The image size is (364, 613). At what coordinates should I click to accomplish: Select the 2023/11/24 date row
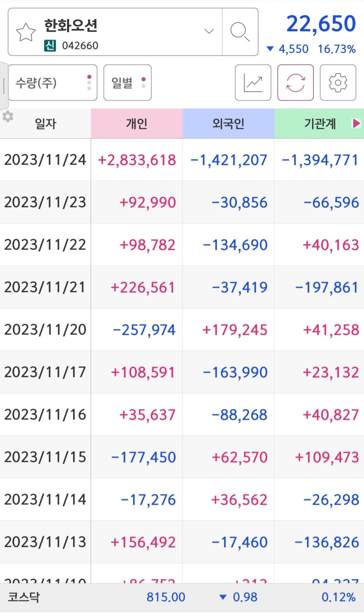[182, 160]
